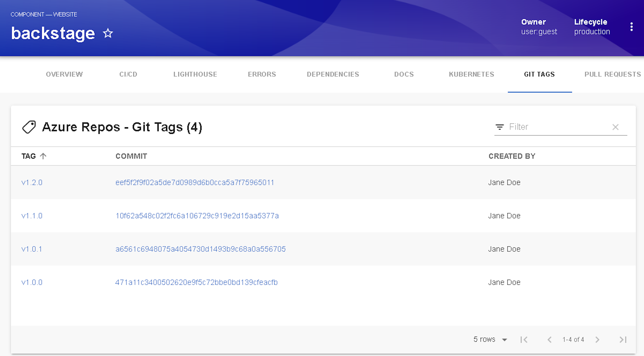
Task: Sort by the COMMIT column header
Action: [x=131, y=156]
